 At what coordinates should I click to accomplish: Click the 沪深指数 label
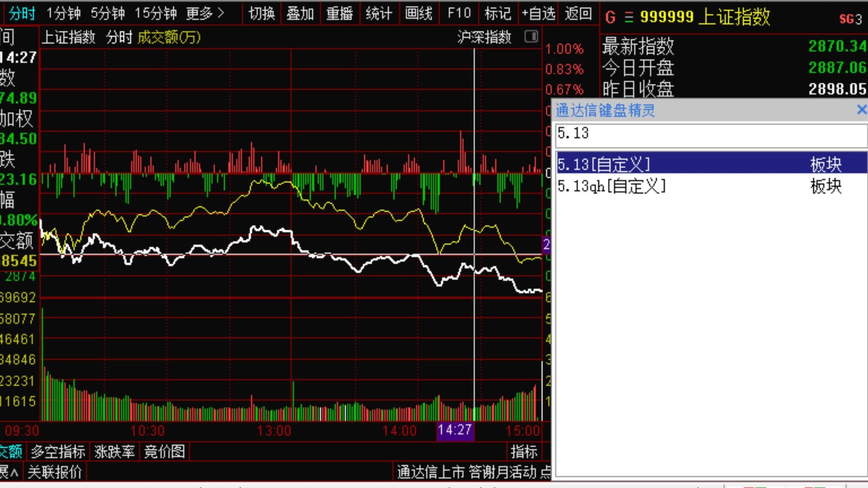[x=484, y=37]
